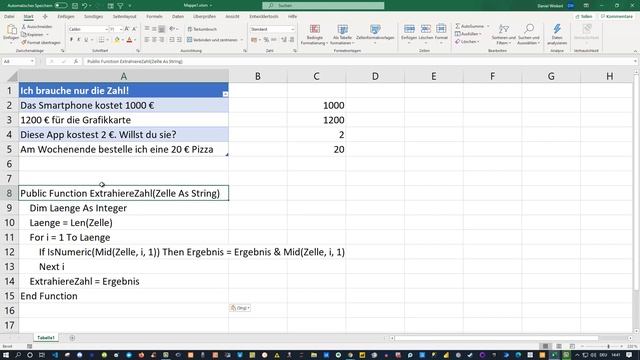
Task: Click the zoom slider in status bar
Action: click(x=609, y=346)
